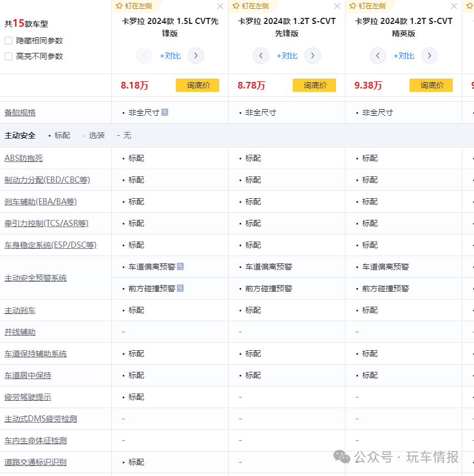Click the 9.38万 price
The image size is (474, 476).
tap(368, 85)
